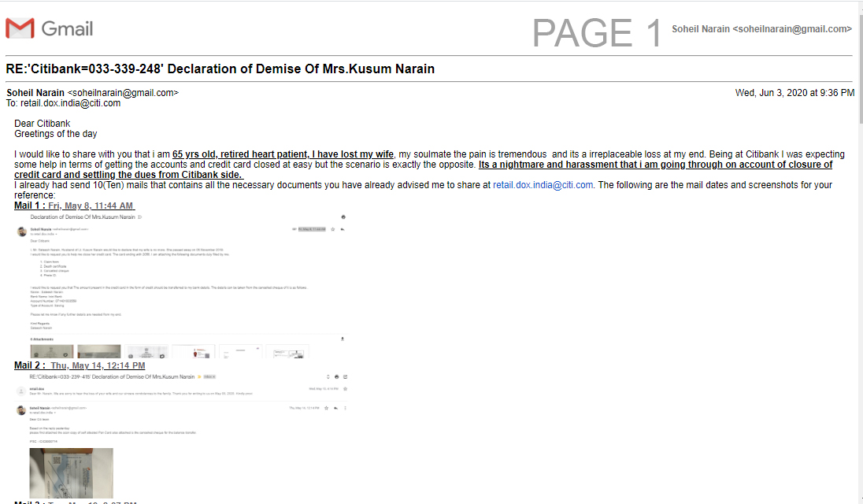Click the vertical scrollbar on the right edge
This screenshot has width=863, height=504.
(x=859, y=236)
